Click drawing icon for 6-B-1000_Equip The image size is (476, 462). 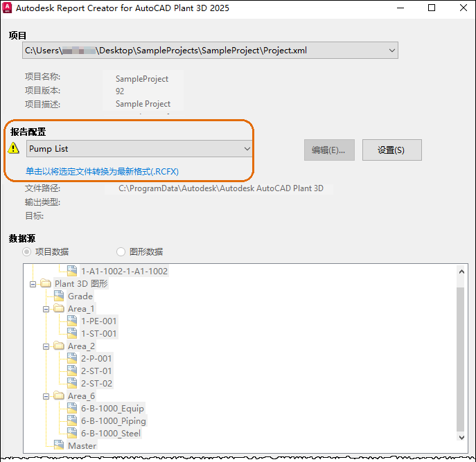pos(72,408)
